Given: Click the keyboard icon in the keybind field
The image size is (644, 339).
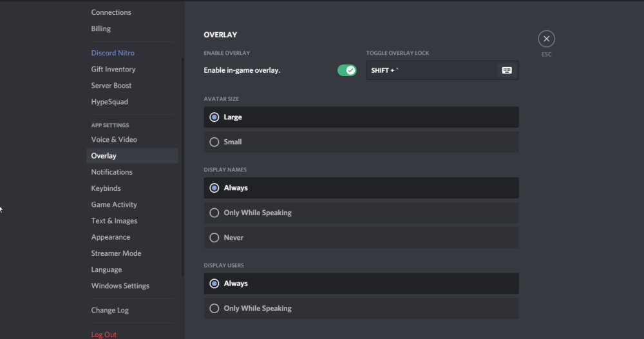Looking at the screenshot, I should click(507, 70).
